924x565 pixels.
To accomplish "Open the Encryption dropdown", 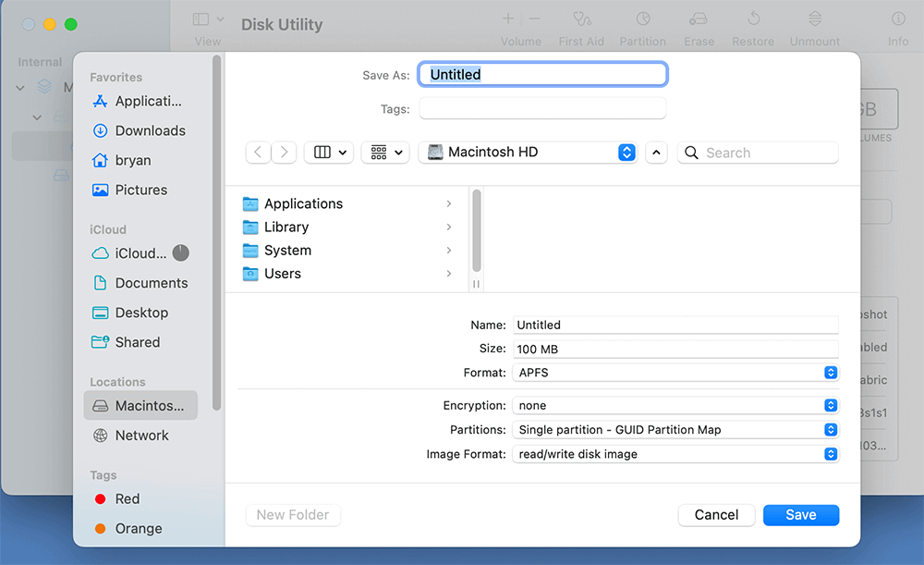I will [x=829, y=405].
